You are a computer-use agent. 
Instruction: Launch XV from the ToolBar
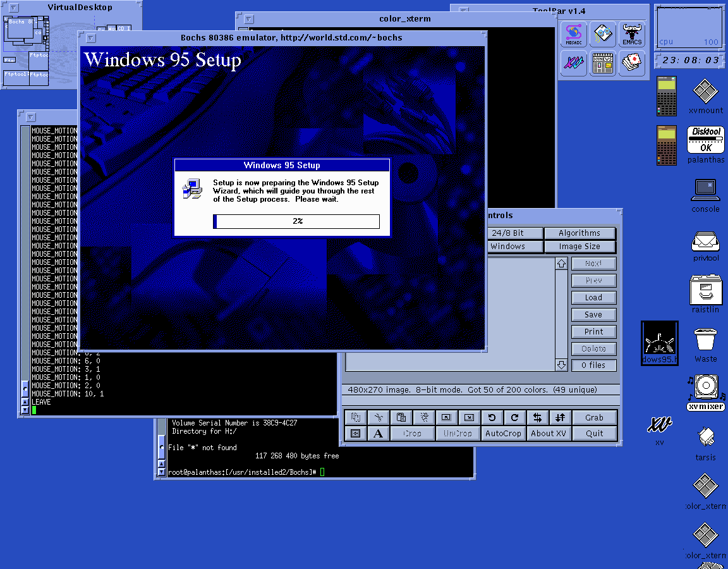coord(574,63)
